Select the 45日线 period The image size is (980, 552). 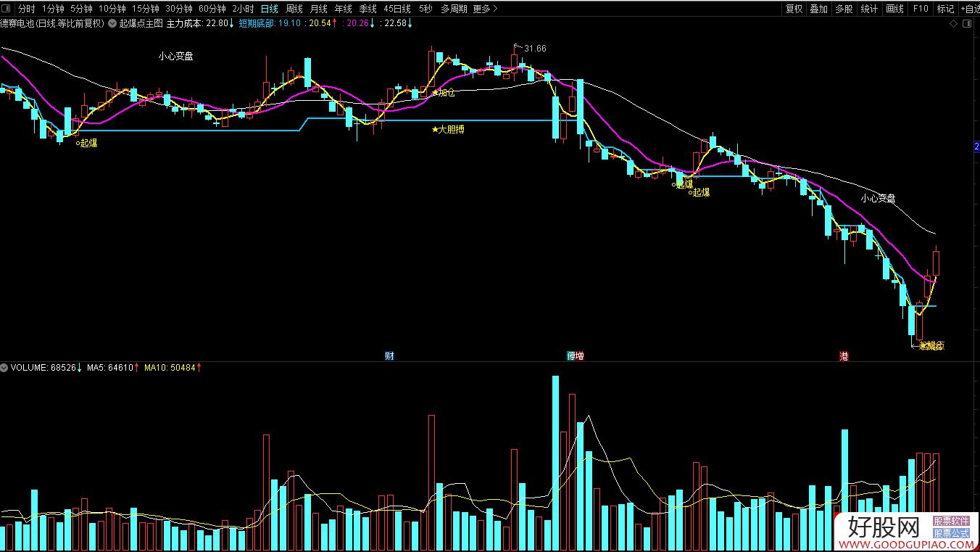pos(397,9)
